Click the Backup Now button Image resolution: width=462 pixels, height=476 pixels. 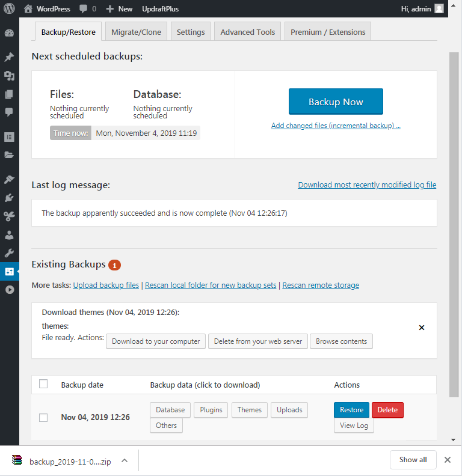[x=336, y=102]
